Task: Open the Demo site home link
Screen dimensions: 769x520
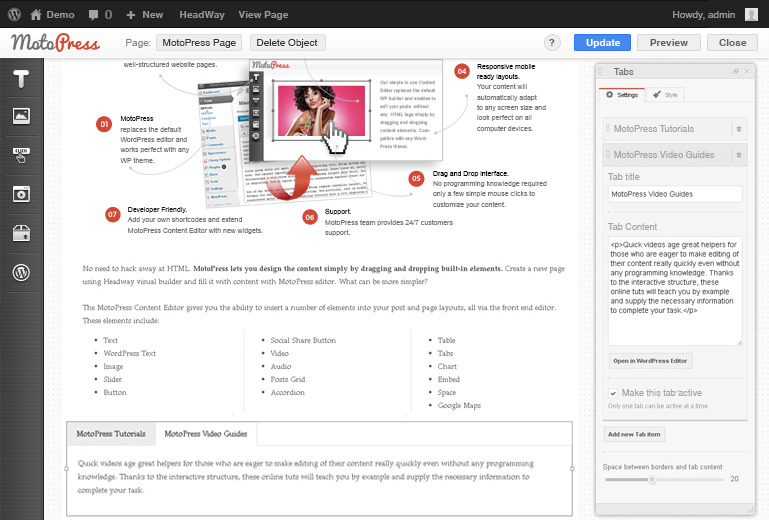Action: pyautogui.click(x=52, y=15)
